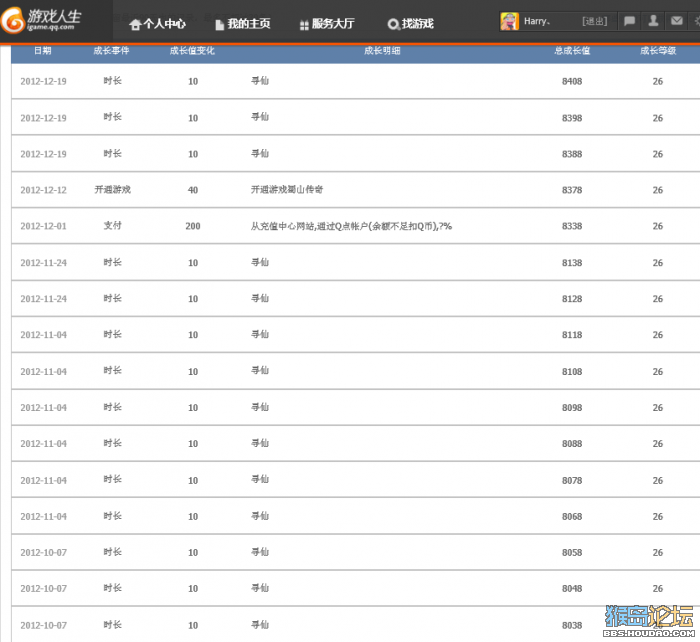This screenshot has width=700, height=642.
Task: Select 找游戏 in the top navigation
Action: (x=411, y=24)
